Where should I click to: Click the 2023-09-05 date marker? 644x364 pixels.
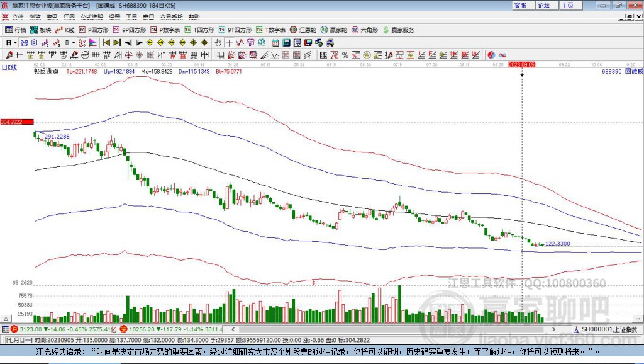(521, 64)
